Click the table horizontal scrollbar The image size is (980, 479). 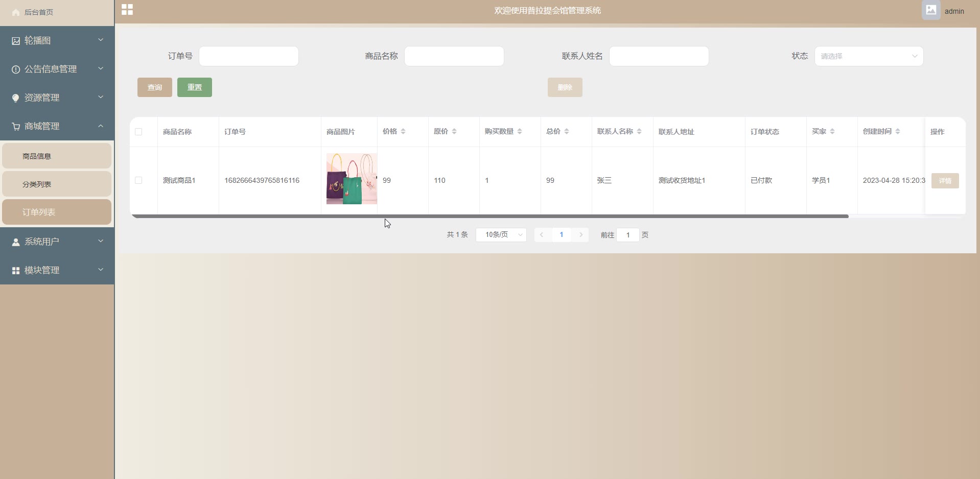490,217
